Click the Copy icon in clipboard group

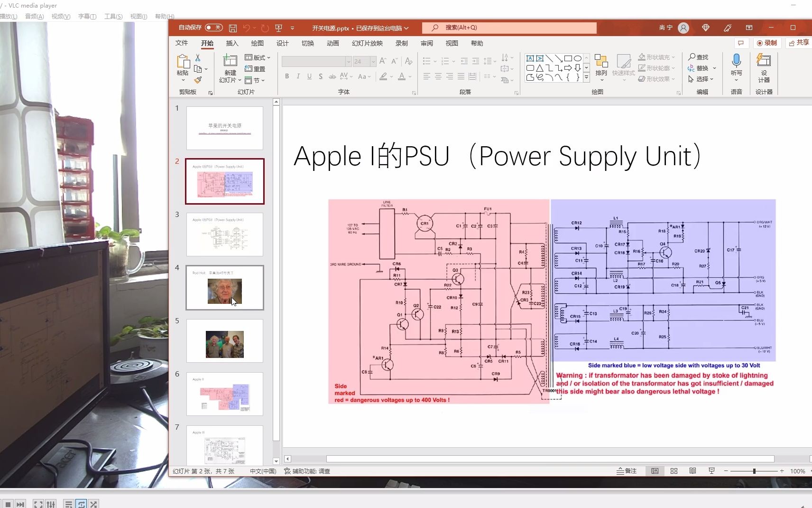(x=198, y=69)
